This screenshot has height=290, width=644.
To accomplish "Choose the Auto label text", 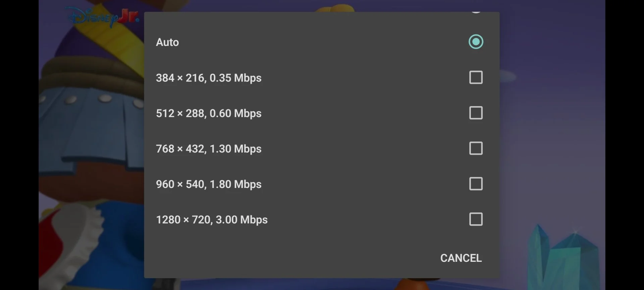I will (x=167, y=42).
